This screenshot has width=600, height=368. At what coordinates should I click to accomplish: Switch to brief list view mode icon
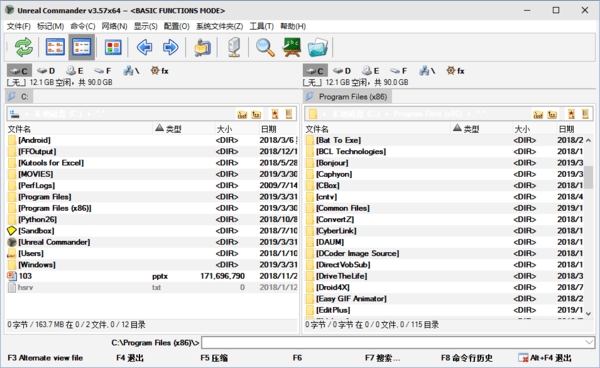tap(55, 47)
